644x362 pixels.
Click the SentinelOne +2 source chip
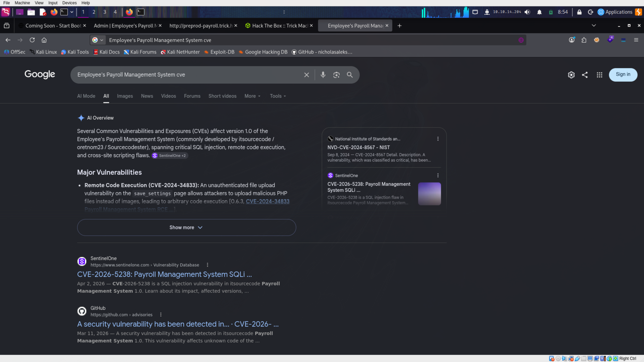coord(169,156)
